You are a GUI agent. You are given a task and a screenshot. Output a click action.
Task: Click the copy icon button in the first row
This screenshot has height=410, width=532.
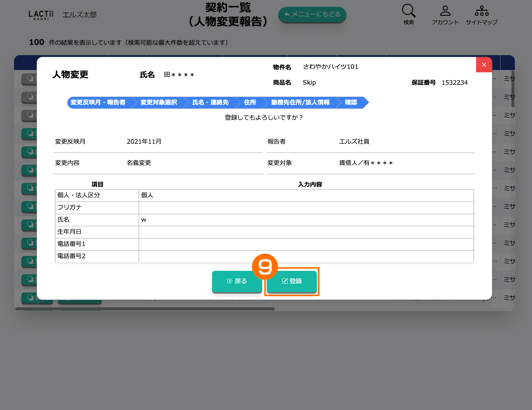(x=30, y=79)
